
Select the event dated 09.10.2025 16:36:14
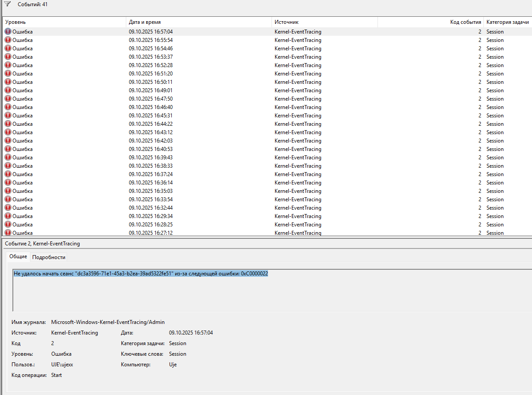pos(268,183)
